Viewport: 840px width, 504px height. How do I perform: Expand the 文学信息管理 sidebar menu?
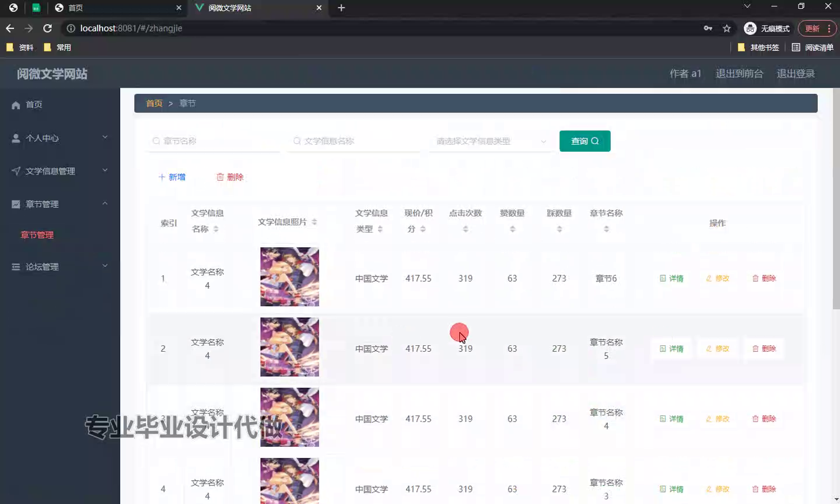tap(60, 171)
